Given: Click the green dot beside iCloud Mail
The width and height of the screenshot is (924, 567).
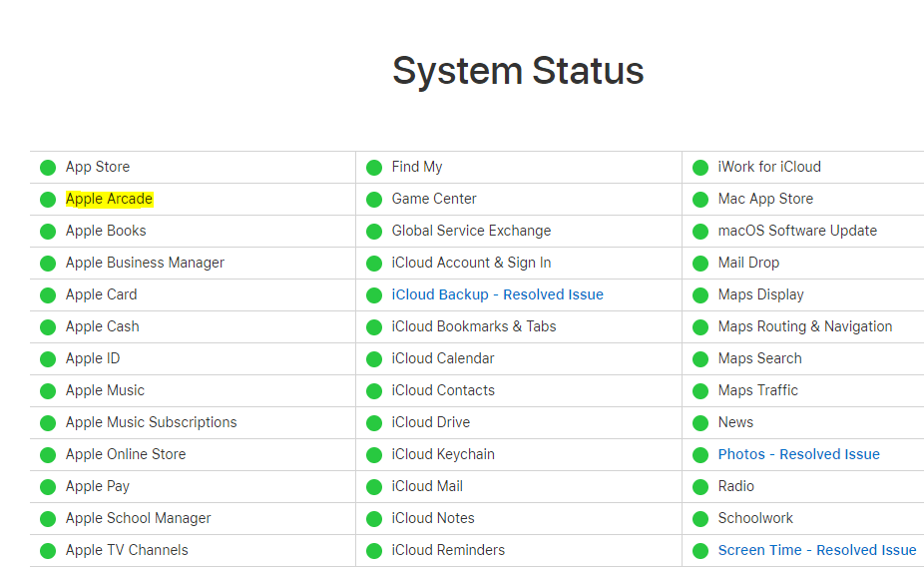Looking at the screenshot, I should [x=374, y=487].
